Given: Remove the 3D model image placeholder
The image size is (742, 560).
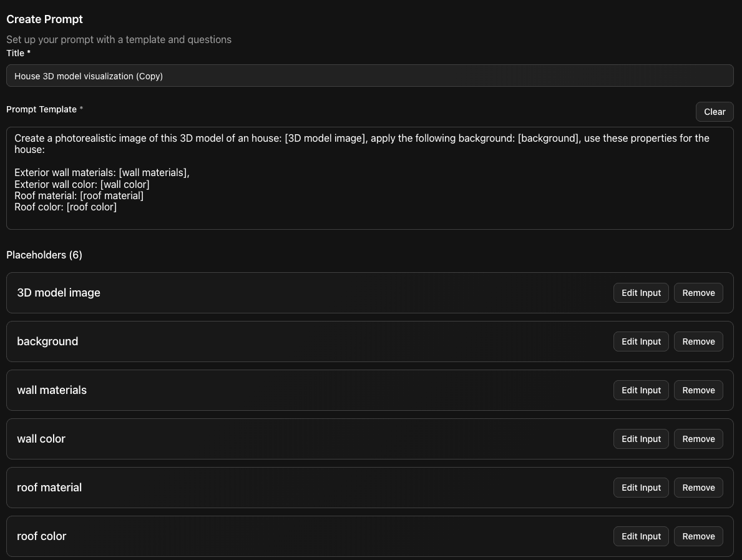Looking at the screenshot, I should click(x=698, y=292).
